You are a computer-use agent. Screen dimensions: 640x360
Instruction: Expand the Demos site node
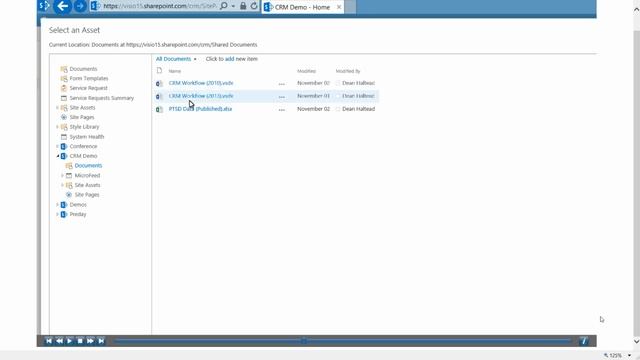point(57,204)
